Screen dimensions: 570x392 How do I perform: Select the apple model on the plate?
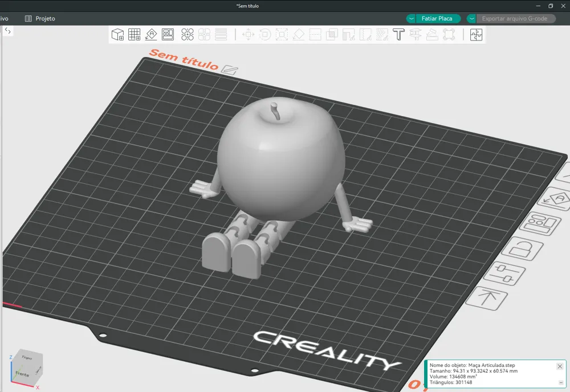pos(280,160)
